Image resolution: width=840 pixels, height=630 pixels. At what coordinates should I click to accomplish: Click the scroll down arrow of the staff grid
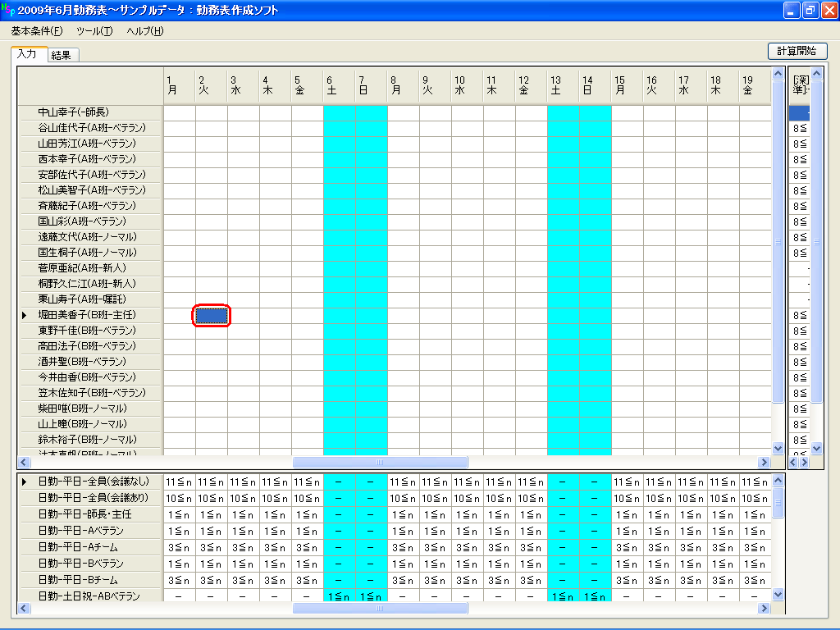click(x=778, y=449)
